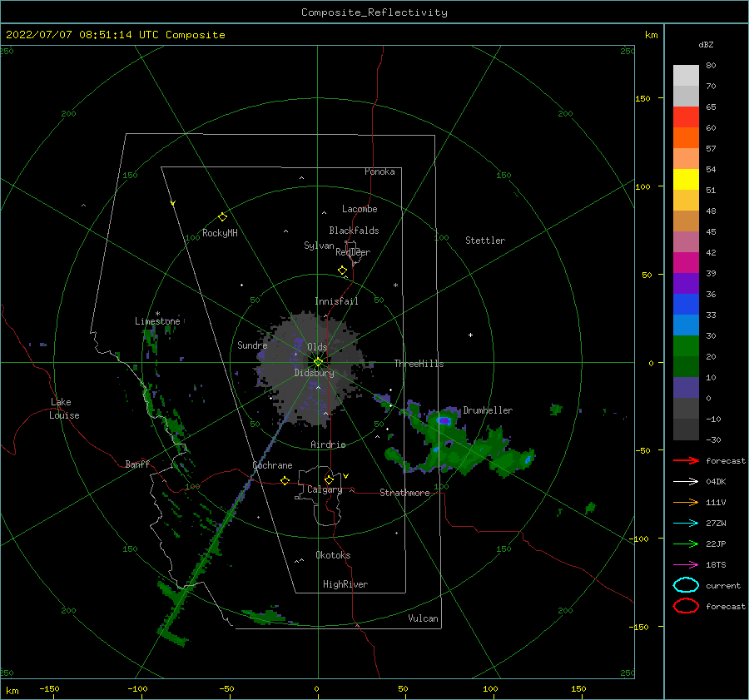Click the red forecast arrow in legend
The image size is (749, 700).
[x=686, y=460]
